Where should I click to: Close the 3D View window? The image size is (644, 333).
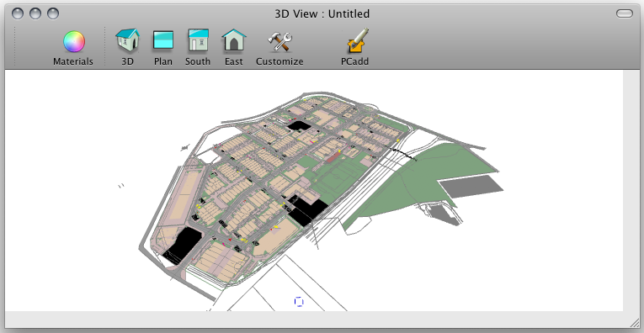18,13
